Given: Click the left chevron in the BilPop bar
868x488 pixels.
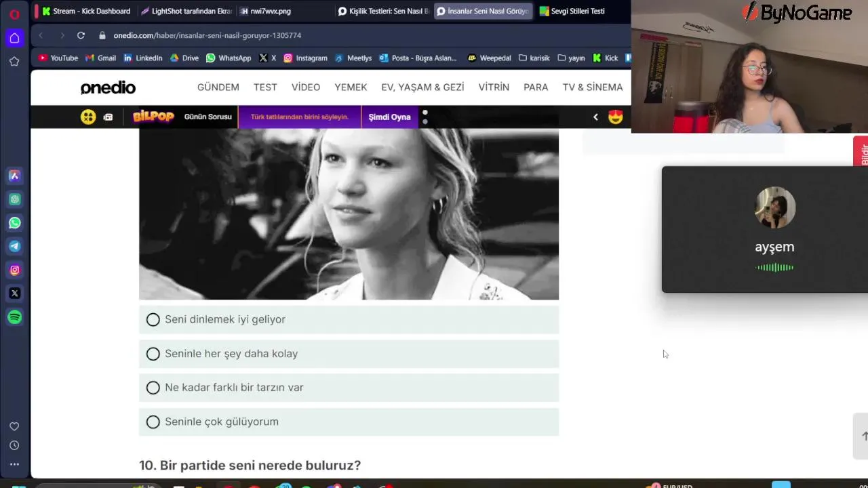Looking at the screenshot, I should point(595,117).
